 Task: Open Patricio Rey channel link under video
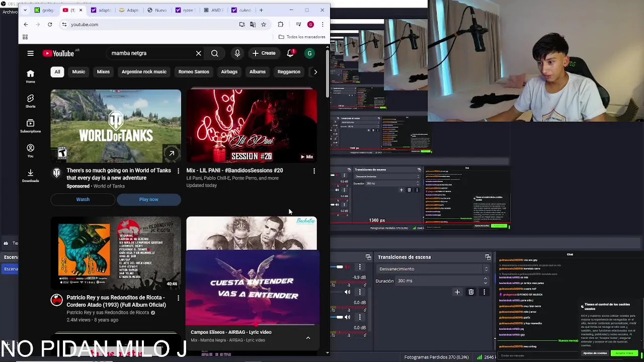tap(108, 313)
